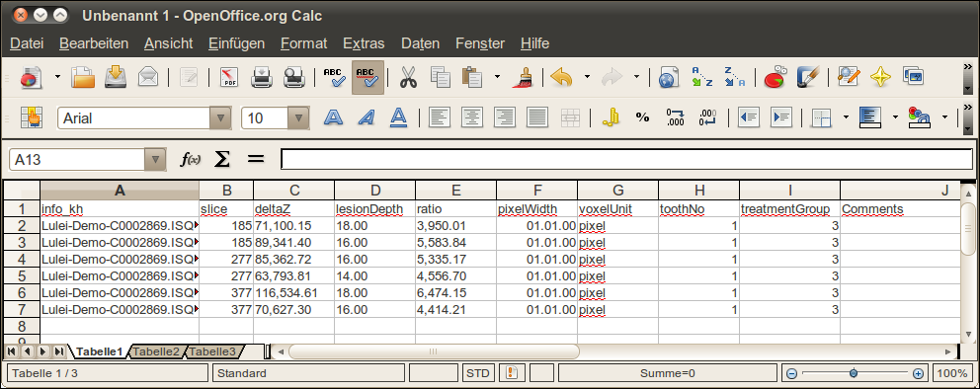The image size is (980, 389).
Task: Show the draw functions toolbar
Action: [x=808, y=77]
